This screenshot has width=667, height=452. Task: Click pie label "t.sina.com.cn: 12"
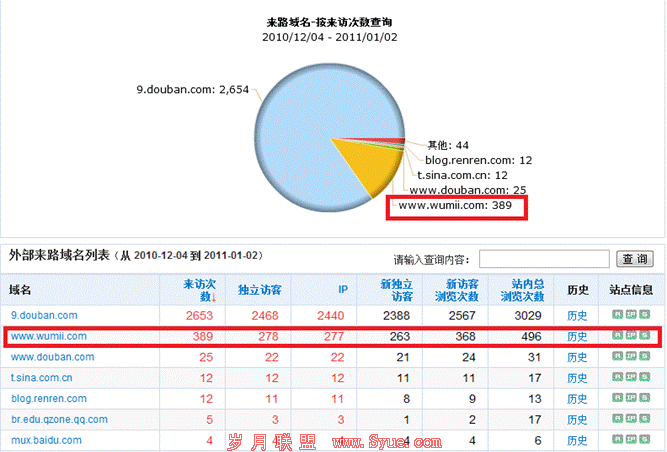(462, 175)
